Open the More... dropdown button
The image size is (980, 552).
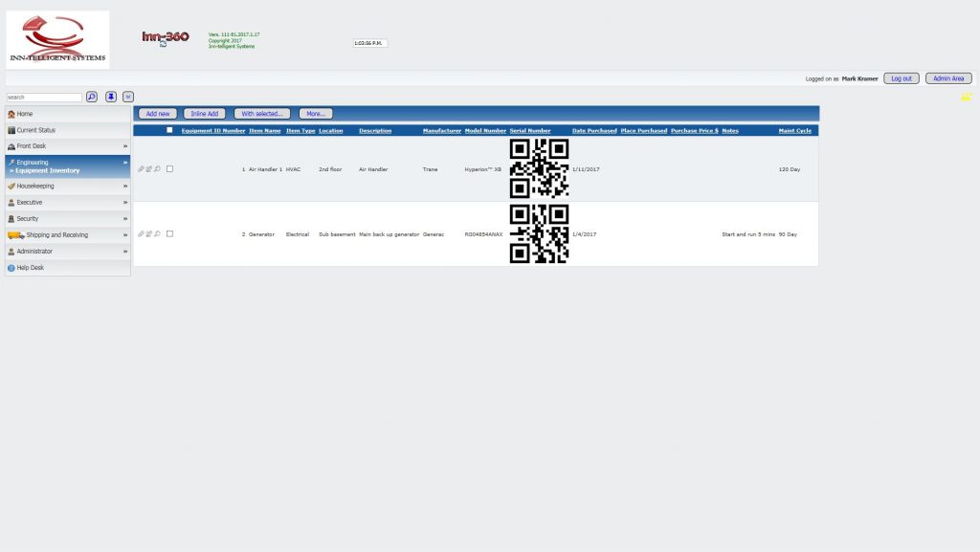pos(316,114)
